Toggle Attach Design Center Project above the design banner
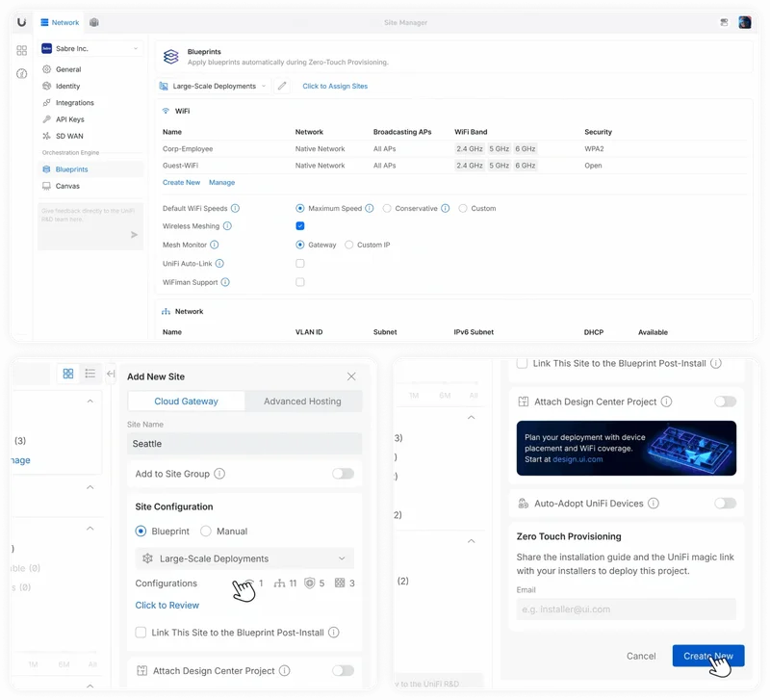 coord(725,402)
